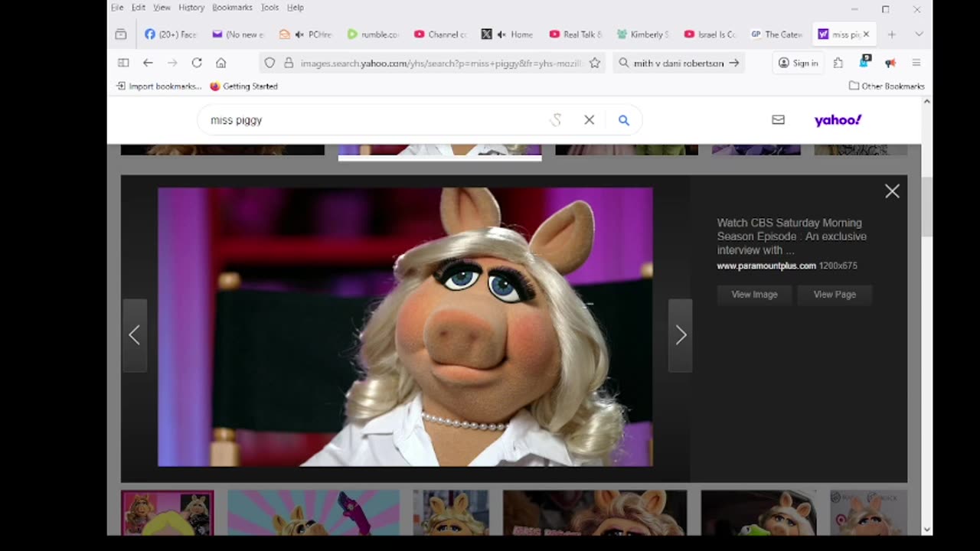980x551 pixels.
Task: Toggle the browser sidebar icon
Action: 123,63
